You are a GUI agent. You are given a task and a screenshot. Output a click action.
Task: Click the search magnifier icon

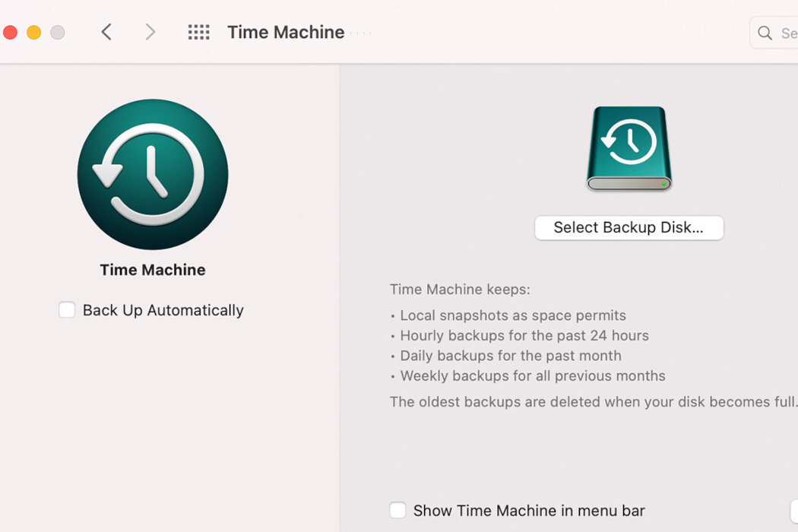[x=765, y=33]
